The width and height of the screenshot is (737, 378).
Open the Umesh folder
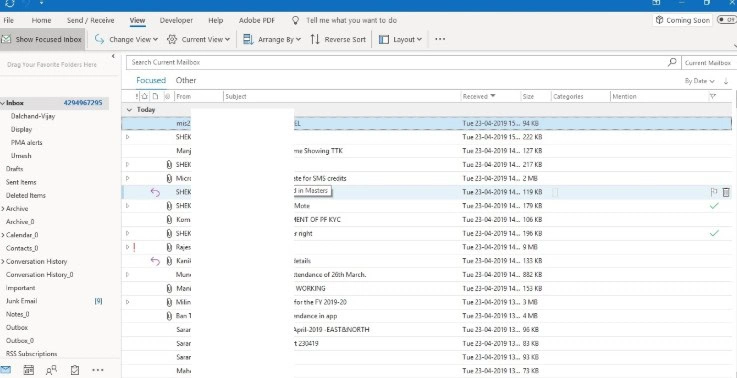(21, 156)
